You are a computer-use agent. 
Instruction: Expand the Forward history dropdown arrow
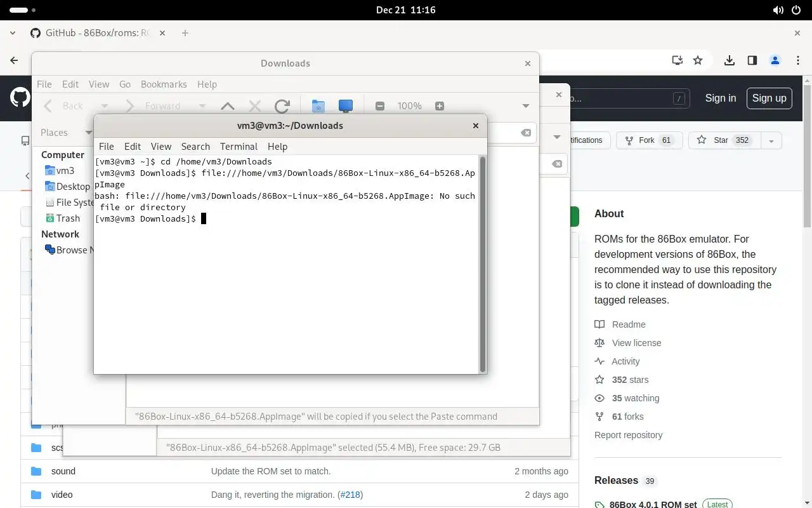[202, 106]
